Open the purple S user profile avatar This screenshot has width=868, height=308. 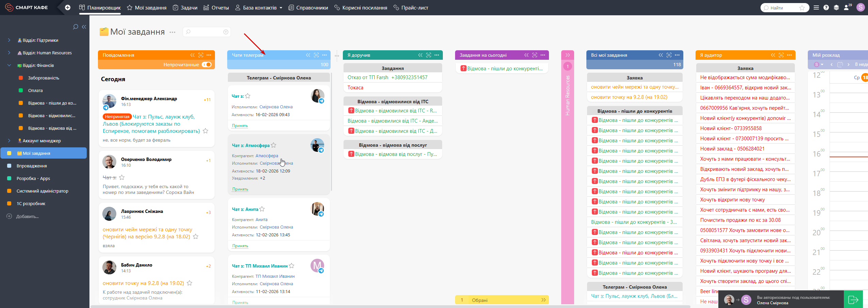point(861,7)
